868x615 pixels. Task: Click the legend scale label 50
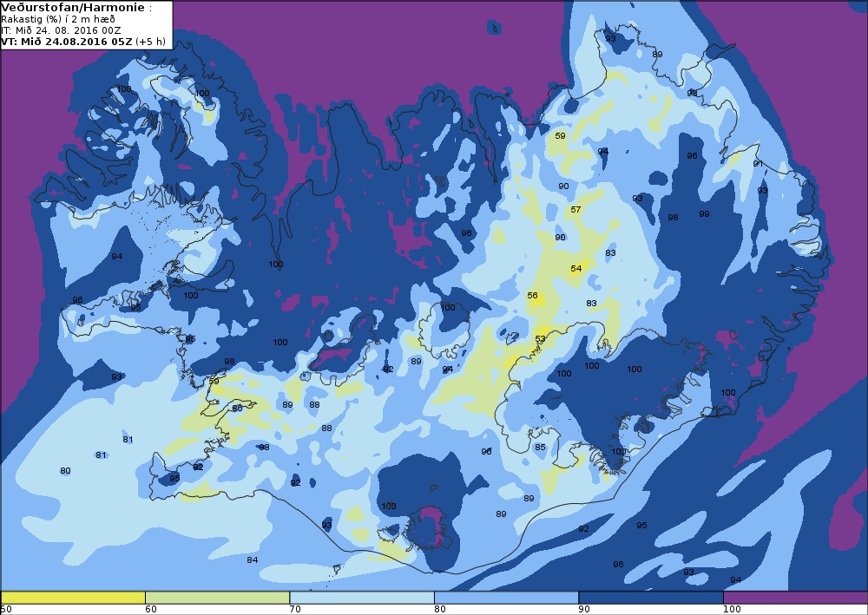(7, 610)
